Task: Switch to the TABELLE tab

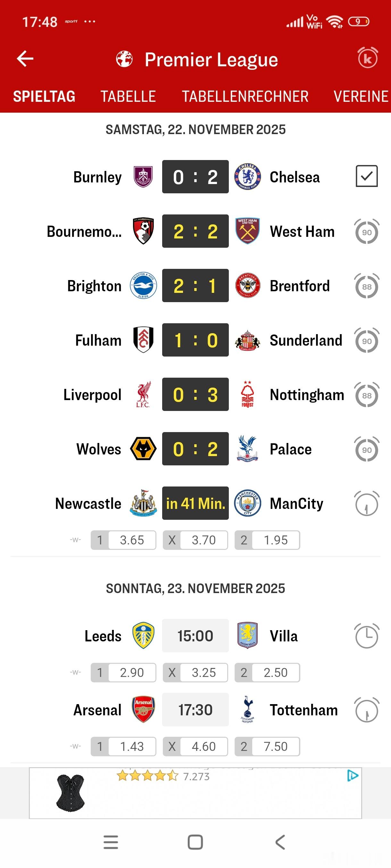Action: coord(128,96)
